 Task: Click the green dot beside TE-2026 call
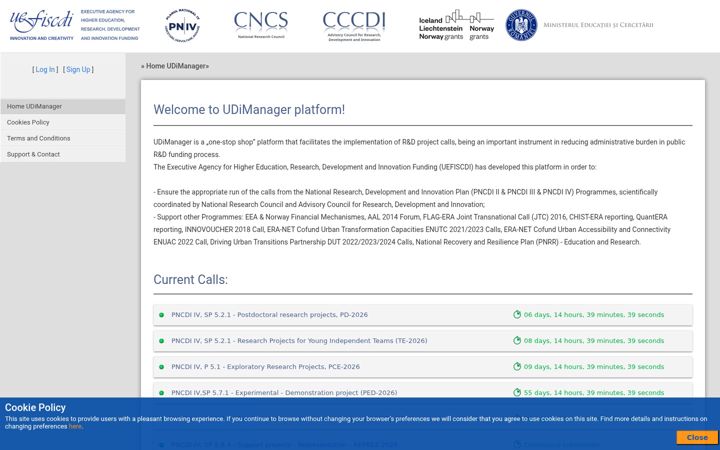pos(161,341)
